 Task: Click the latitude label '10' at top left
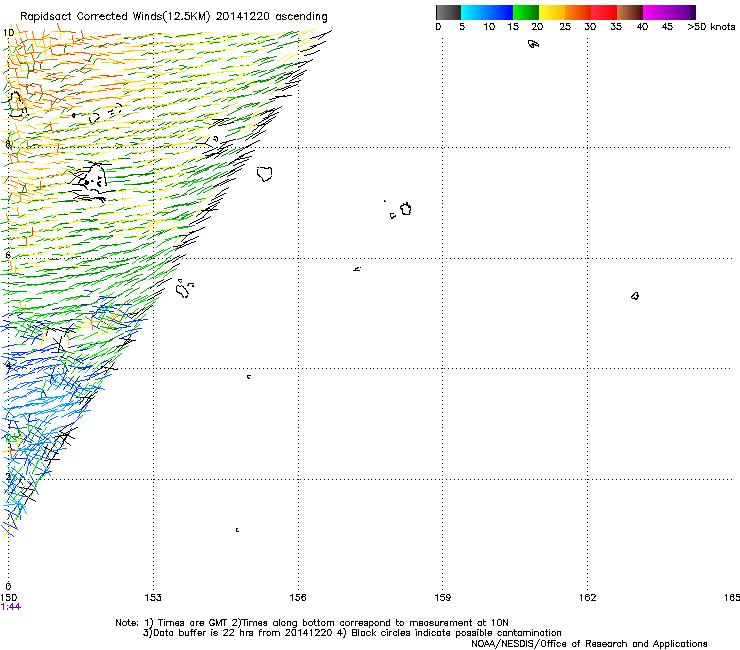pyautogui.click(x=8, y=33)
